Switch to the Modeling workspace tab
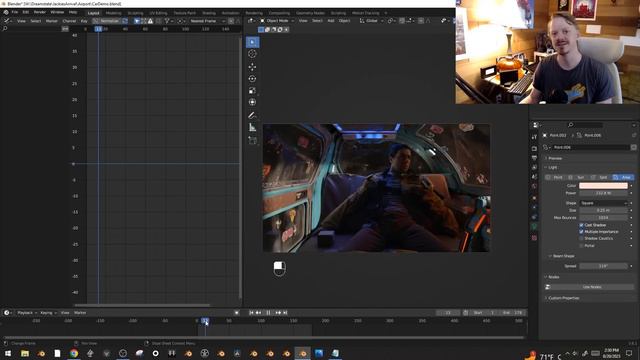The image size is (640, 360). click(113, 13)
